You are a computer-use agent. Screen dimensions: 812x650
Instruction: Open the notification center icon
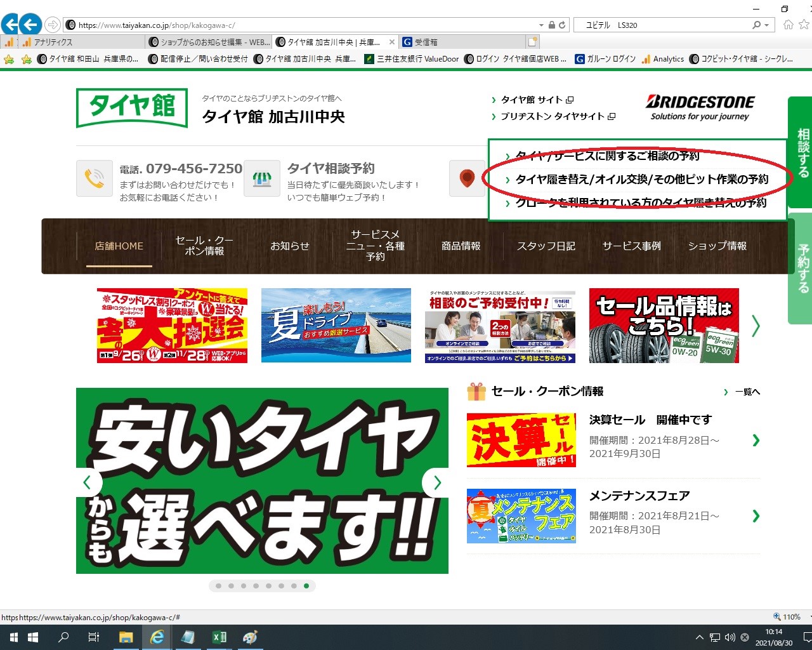807,637
